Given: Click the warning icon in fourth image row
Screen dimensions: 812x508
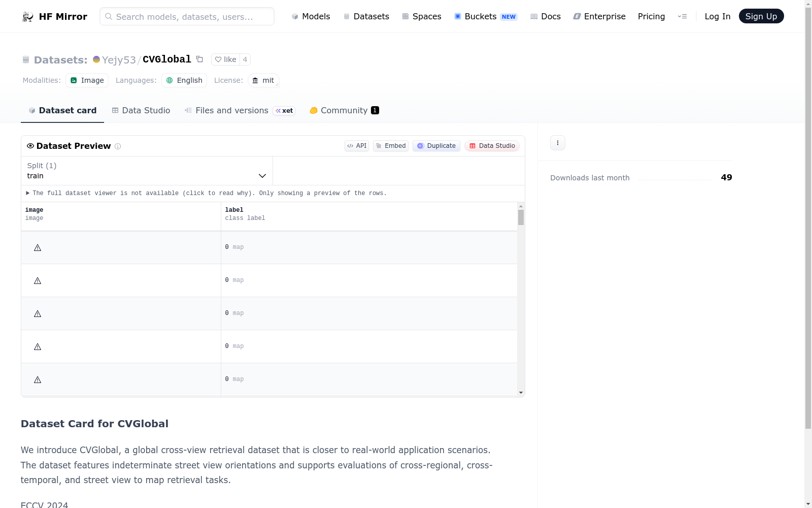Looking at the screenshot, I should 38,347.
